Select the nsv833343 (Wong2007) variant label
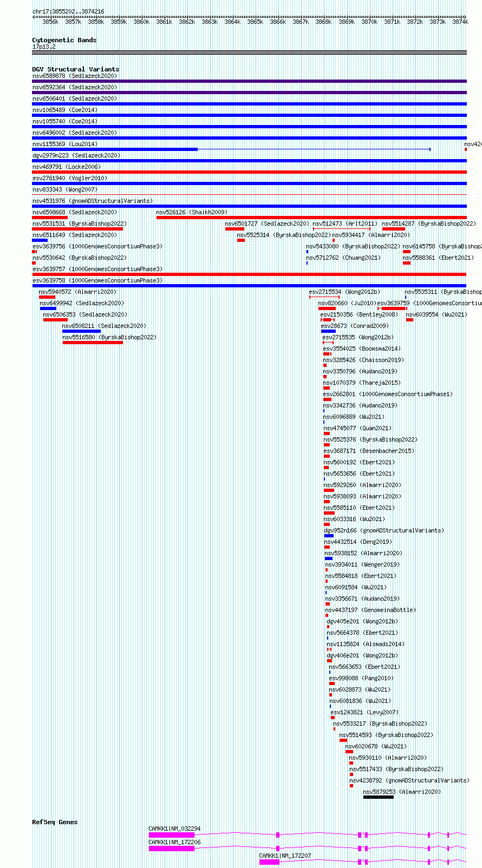 point(65,189)
